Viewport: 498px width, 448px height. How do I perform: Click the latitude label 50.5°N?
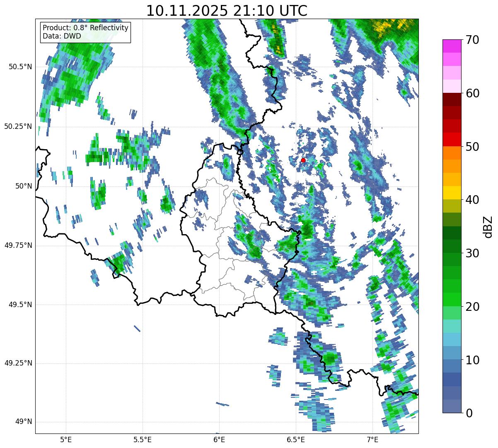pyautogui.click(x=21, y=67)
